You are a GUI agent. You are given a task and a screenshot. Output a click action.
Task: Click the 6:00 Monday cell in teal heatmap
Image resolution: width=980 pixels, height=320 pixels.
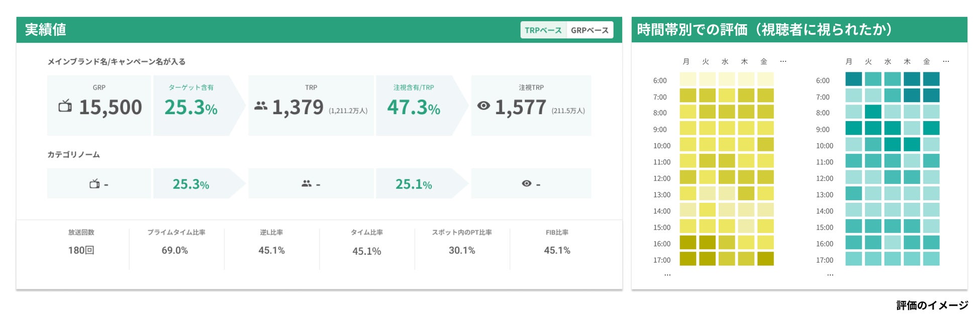point(853,79)
